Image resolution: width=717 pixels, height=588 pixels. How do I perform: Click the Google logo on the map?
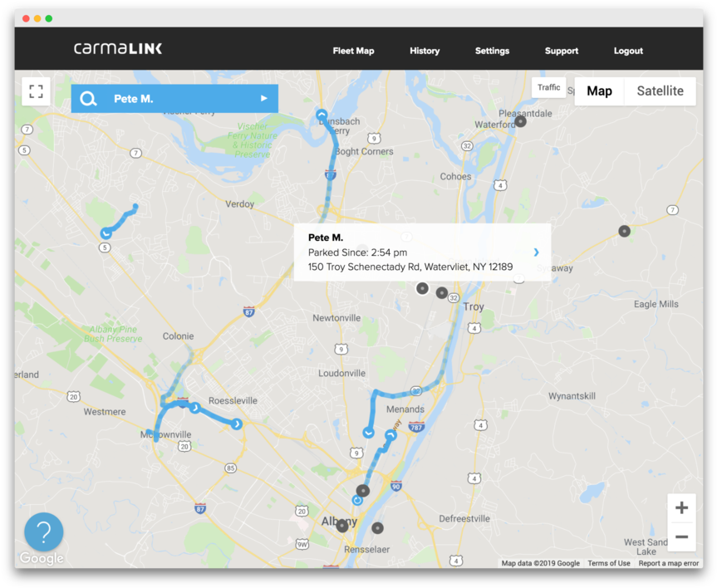[42, 558]
